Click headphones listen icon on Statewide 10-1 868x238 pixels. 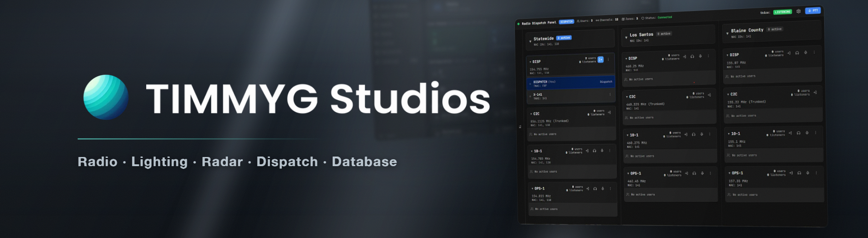(594, 151)
